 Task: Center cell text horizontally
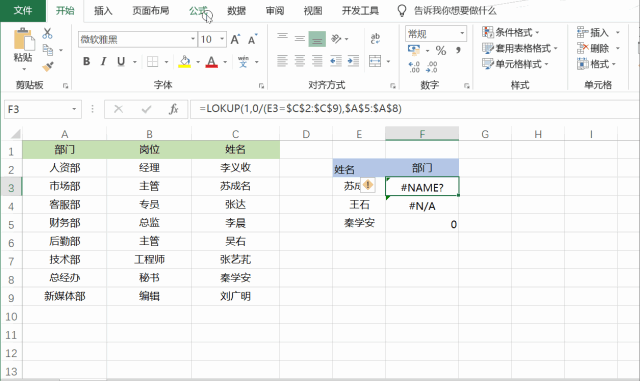300,61
